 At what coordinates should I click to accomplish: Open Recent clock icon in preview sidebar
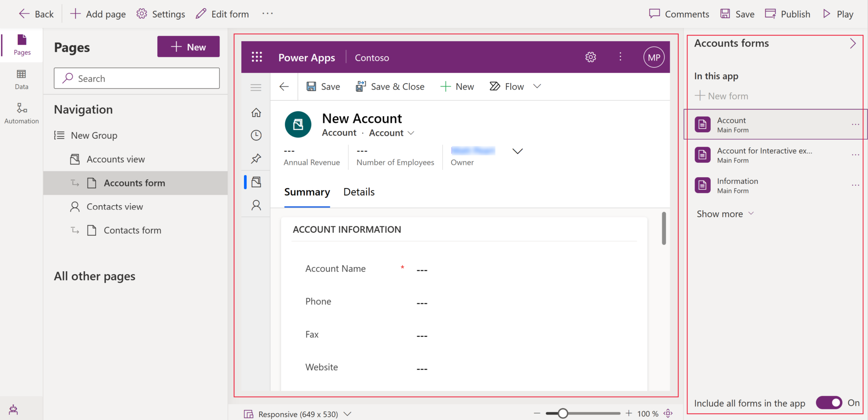[x=256, y=135]
